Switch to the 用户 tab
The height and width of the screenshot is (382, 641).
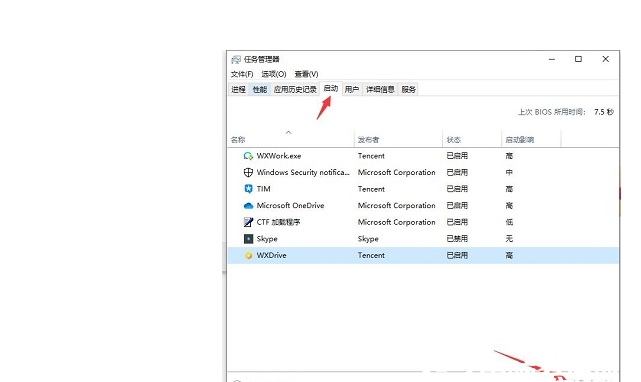(x=352, y=89)
